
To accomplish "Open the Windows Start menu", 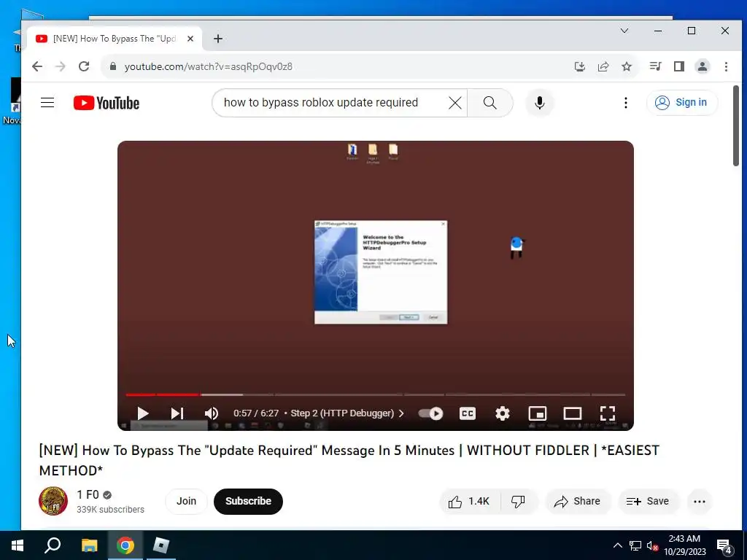I will [18, 545].
